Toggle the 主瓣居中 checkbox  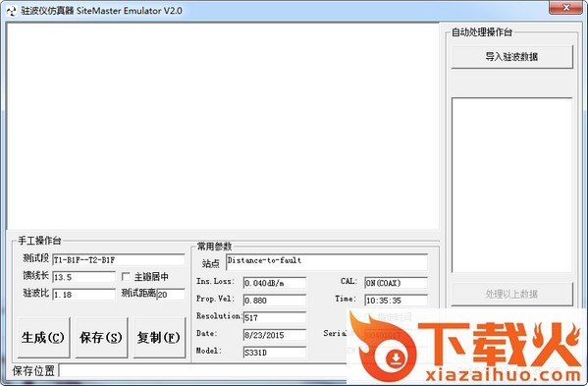click(x=126, y=277)
